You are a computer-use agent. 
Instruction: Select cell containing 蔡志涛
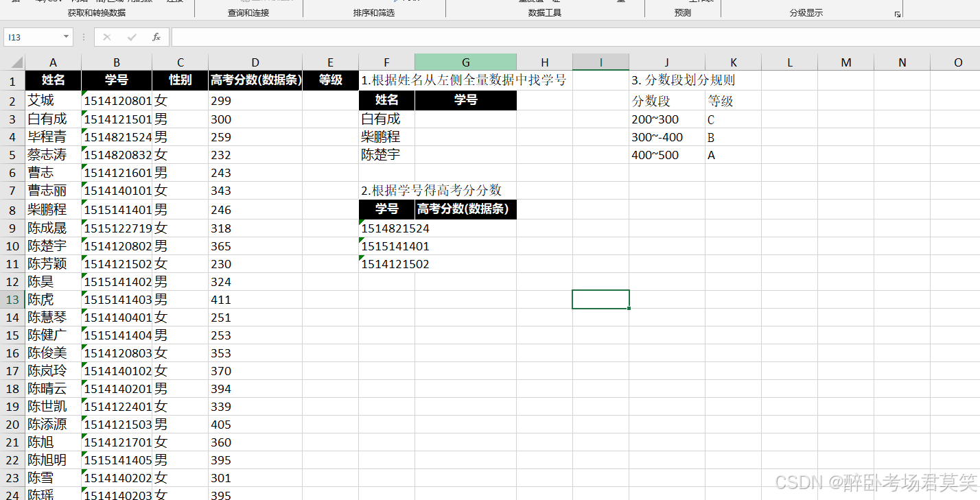tap(54, 155)
